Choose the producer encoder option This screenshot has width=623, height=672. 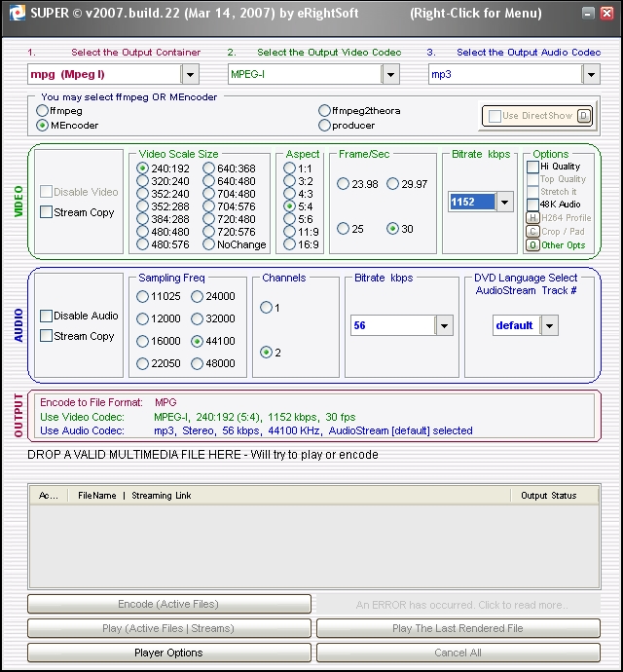pos(324,125)
